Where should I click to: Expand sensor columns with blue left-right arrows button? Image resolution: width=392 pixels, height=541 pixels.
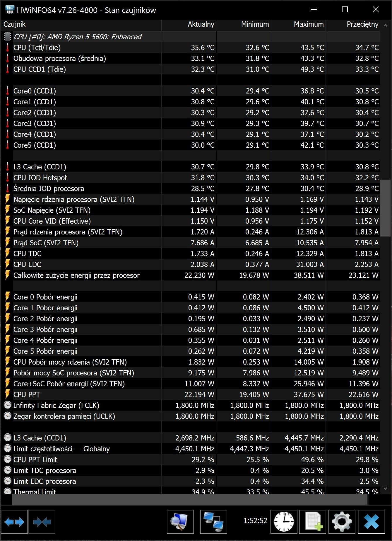(14, 522)
